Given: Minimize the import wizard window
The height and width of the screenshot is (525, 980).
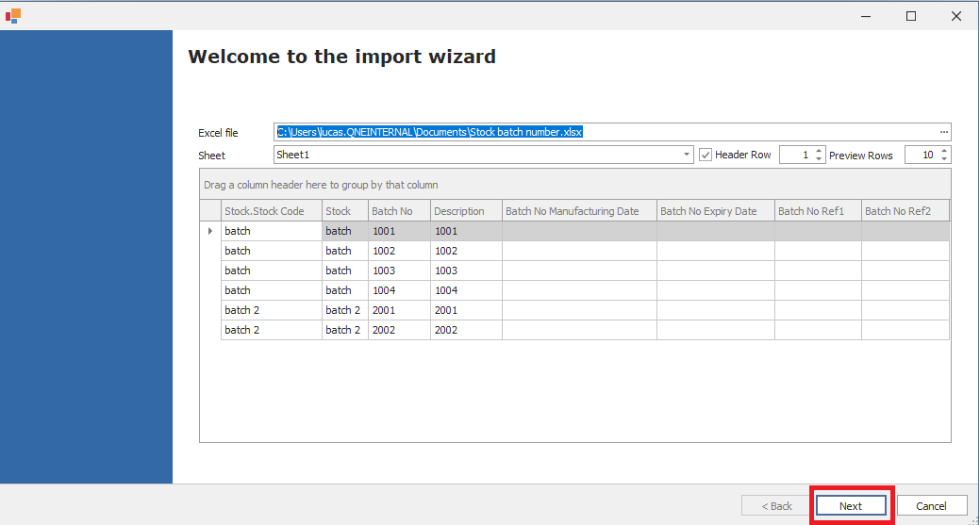Looking at the screenshot, I should (866, 16).
